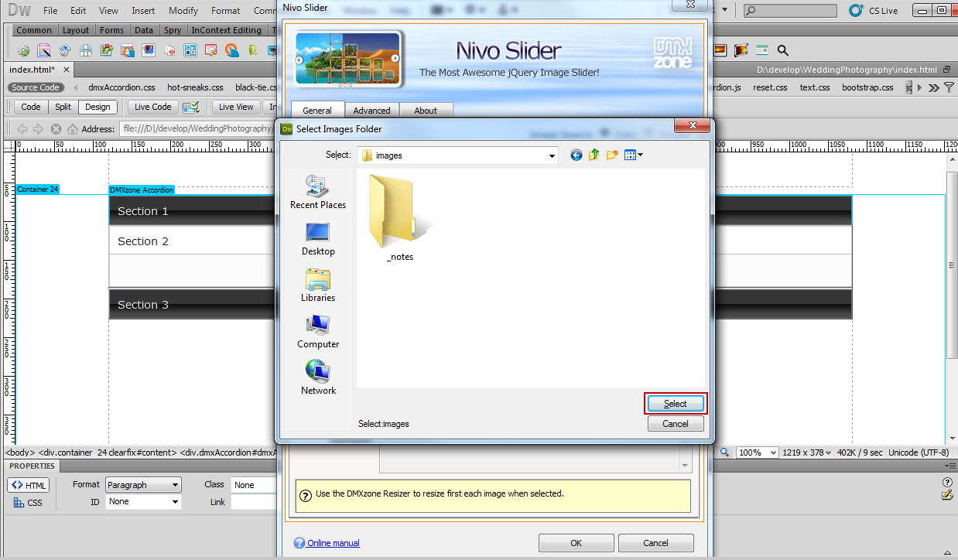
Task: Open the window size 1219 x 378 dropdown
Action: click(x=806, y=452)
